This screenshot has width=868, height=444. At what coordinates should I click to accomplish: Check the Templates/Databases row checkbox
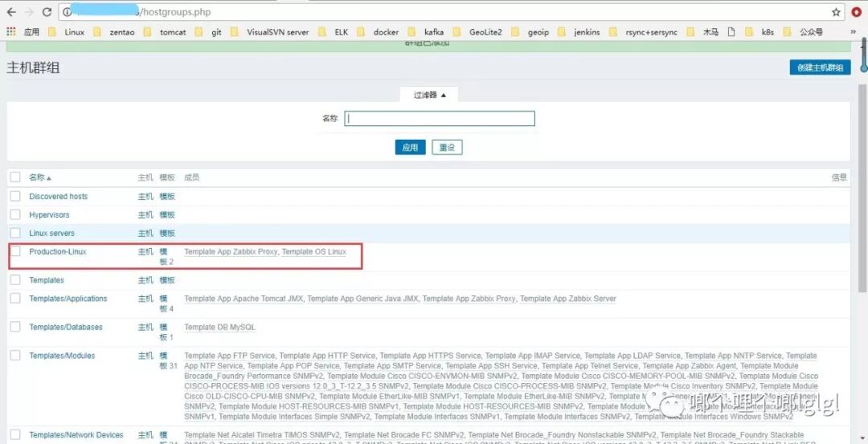(x=15, y=327)
